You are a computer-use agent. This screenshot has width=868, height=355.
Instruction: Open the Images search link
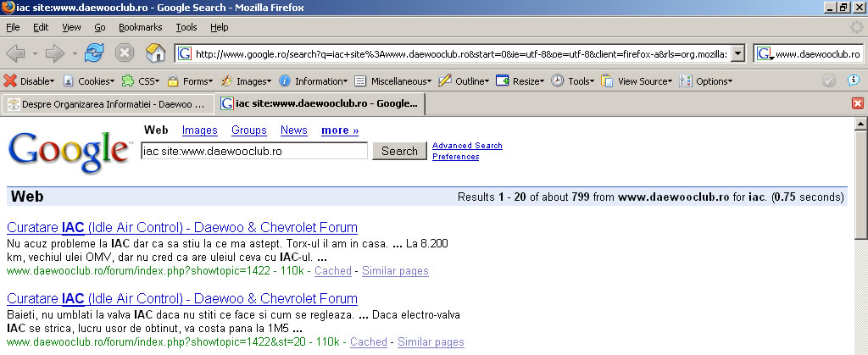coord(200,130)
